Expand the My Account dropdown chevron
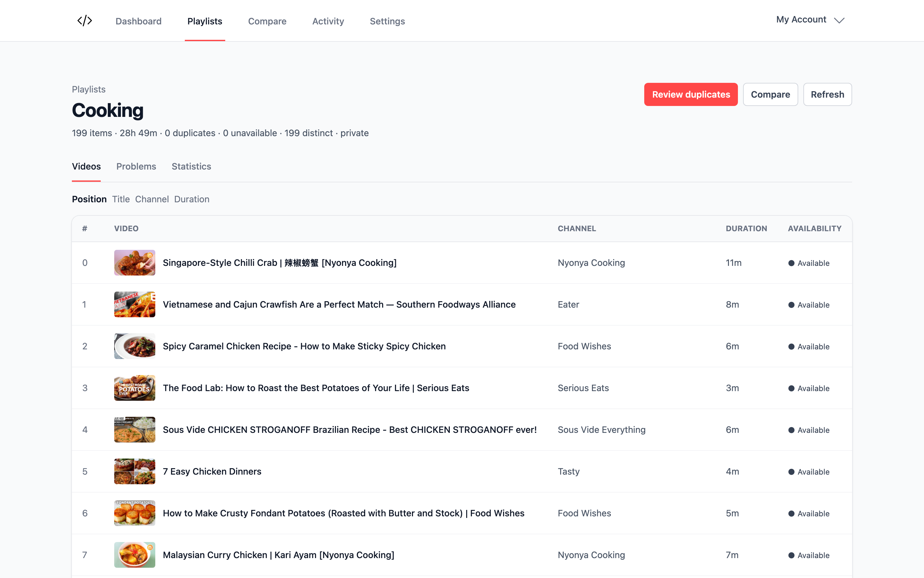The height and width of the screenshot is (578, 924). [x=839, y=20]
